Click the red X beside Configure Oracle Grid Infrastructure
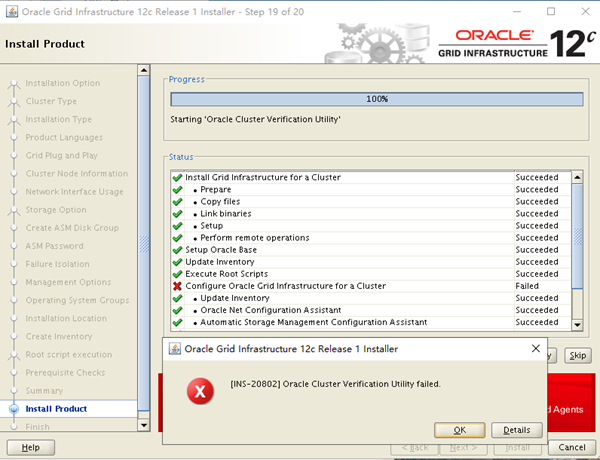 [x=177, y=286]
